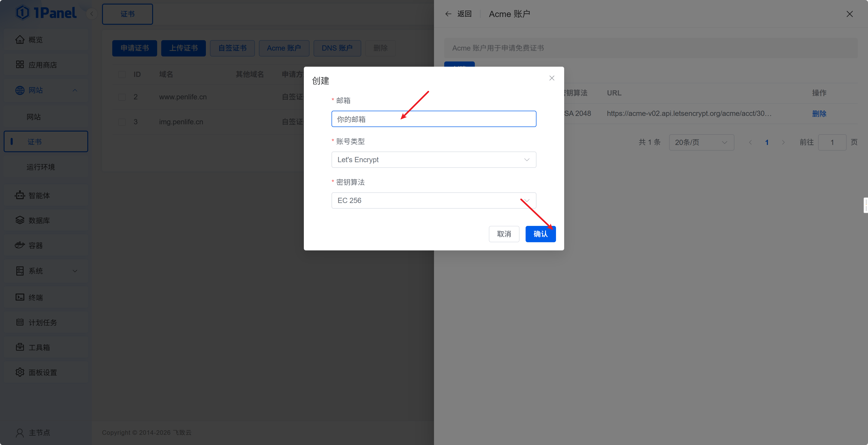Click the Scheduled tasks calendar icon

click(x=20, y=322)
